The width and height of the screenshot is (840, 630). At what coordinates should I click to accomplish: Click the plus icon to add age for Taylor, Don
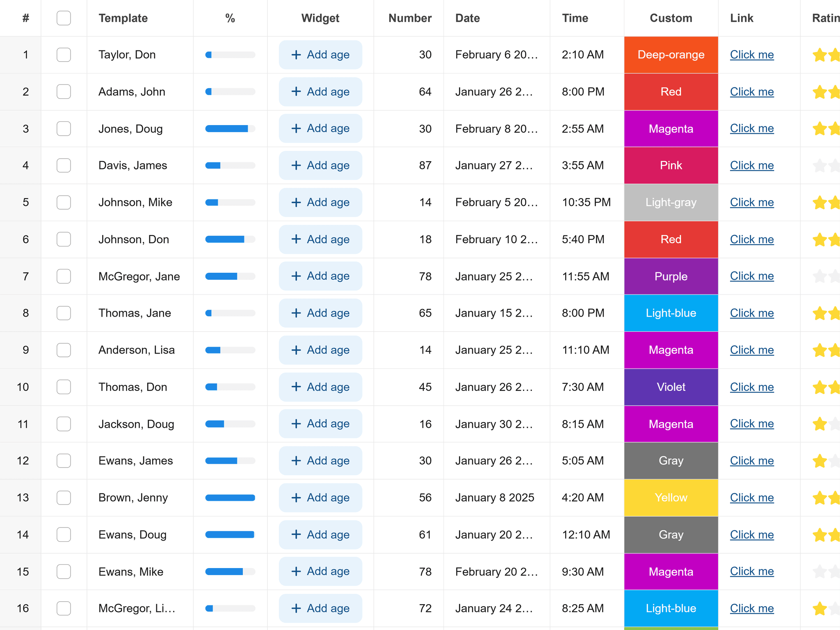point(296,55)
